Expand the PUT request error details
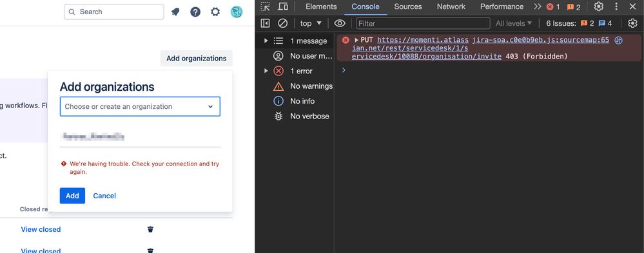Screen dimensions: 644x253 point(356,40)
